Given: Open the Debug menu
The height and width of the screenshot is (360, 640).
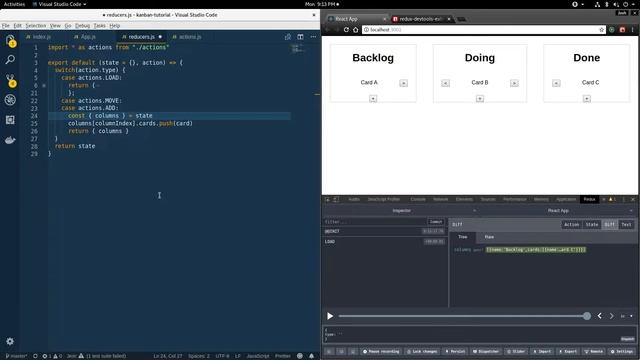Looking at the screenshot, I should click(x=82, y=26).
